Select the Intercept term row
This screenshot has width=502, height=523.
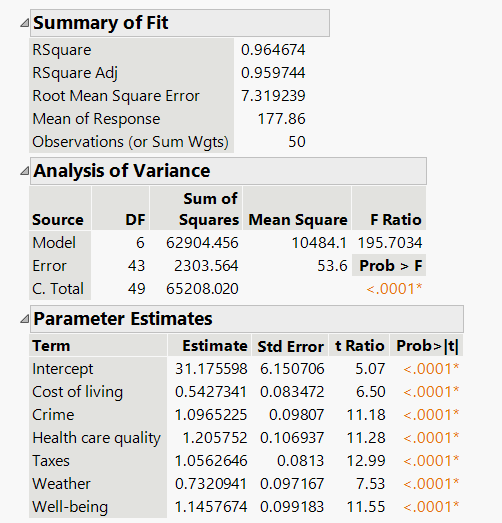coord(63,369)
